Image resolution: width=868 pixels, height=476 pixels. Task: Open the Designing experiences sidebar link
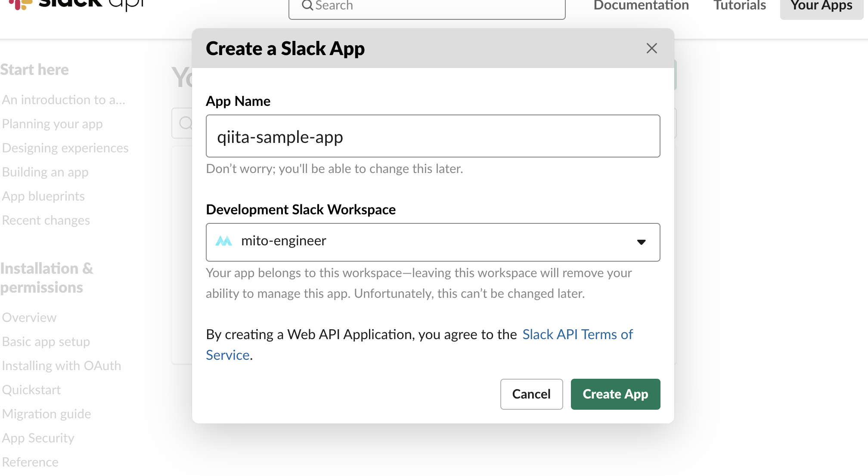65,148
